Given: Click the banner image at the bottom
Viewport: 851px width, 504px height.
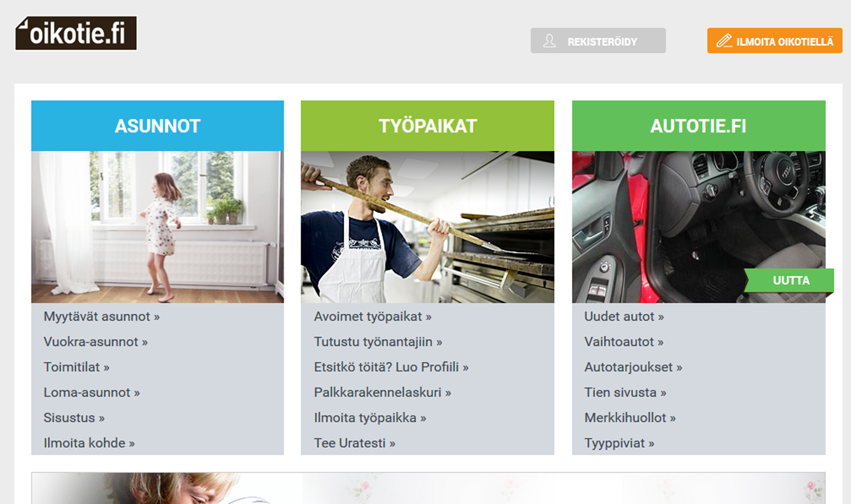Looking at the screenshot, I should [x=428, y=488].
